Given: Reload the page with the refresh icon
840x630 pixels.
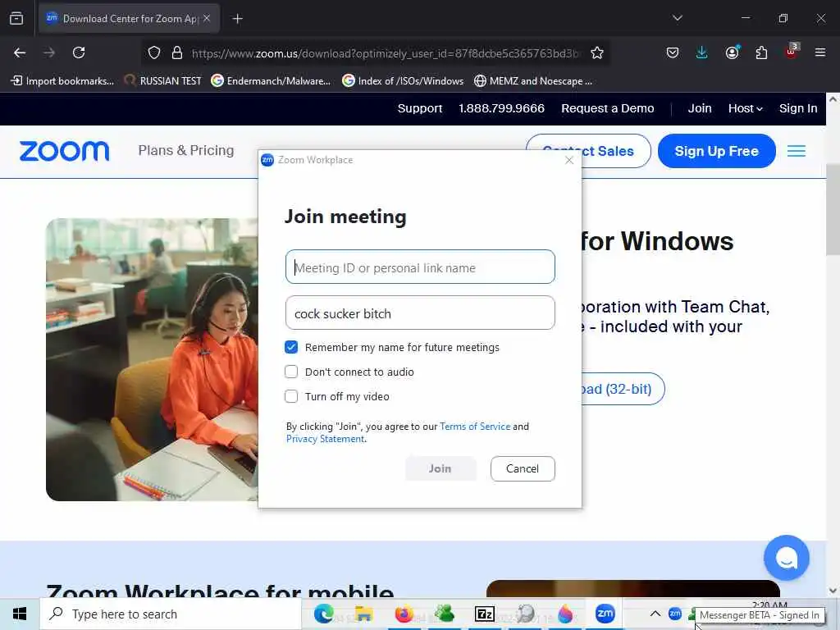Looking at the screenshot, I should coord(79,52).
